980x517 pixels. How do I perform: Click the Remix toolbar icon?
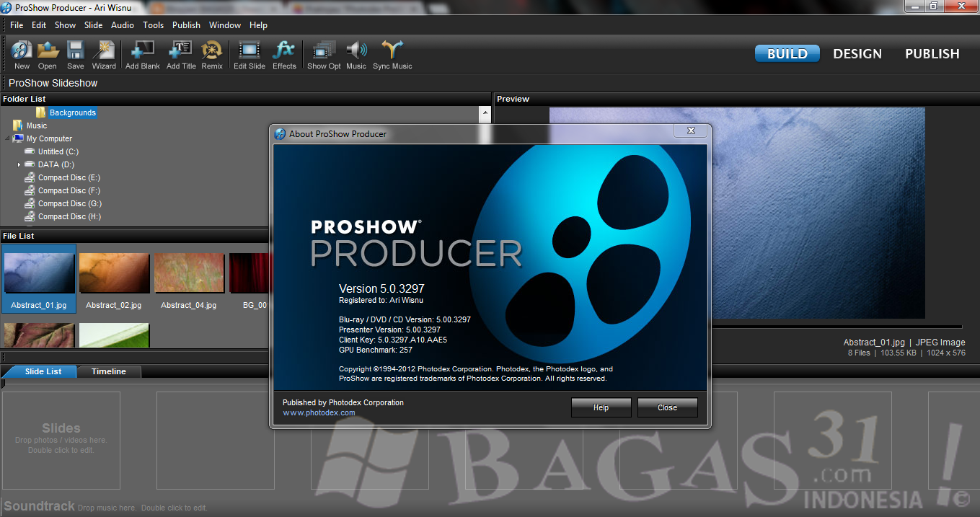(212, 55)
